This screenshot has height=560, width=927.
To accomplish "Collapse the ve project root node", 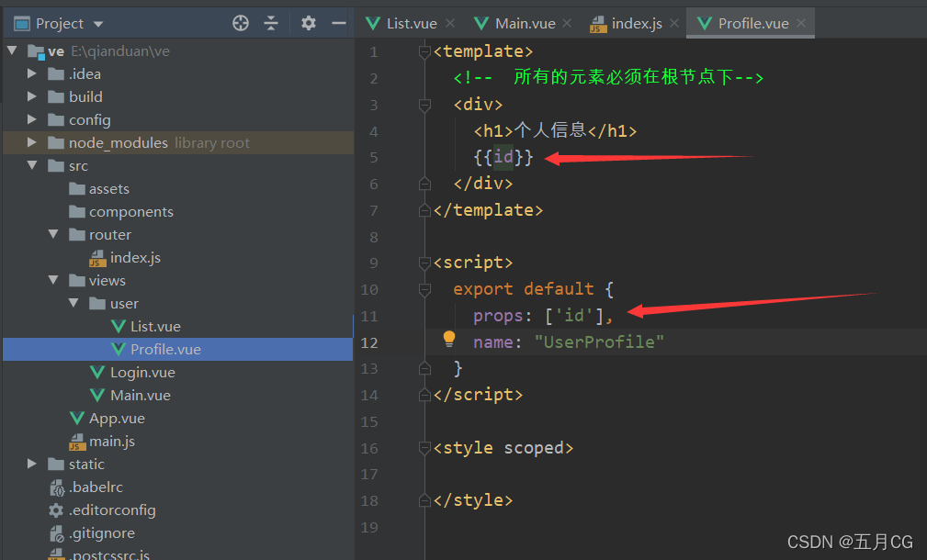I will 13,50.
